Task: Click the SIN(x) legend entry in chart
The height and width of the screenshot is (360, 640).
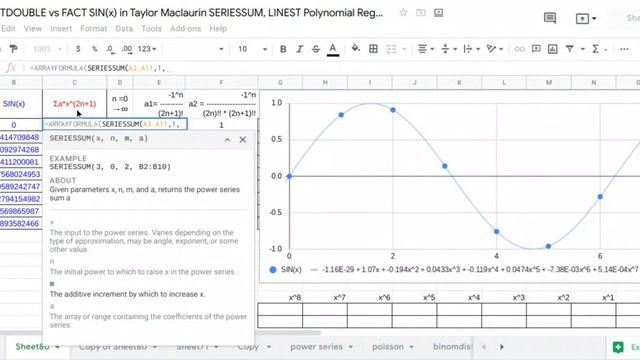Action: coord(286,269)
